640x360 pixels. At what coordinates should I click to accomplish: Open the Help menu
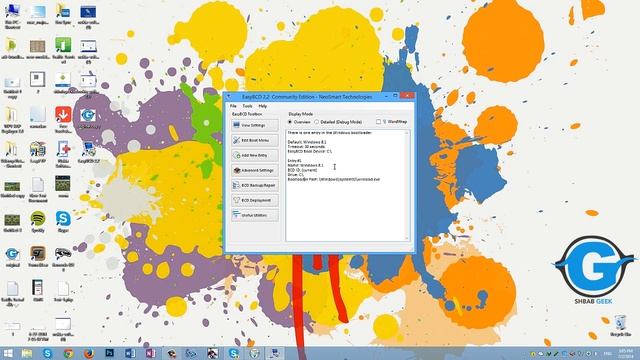coord(262,106)
